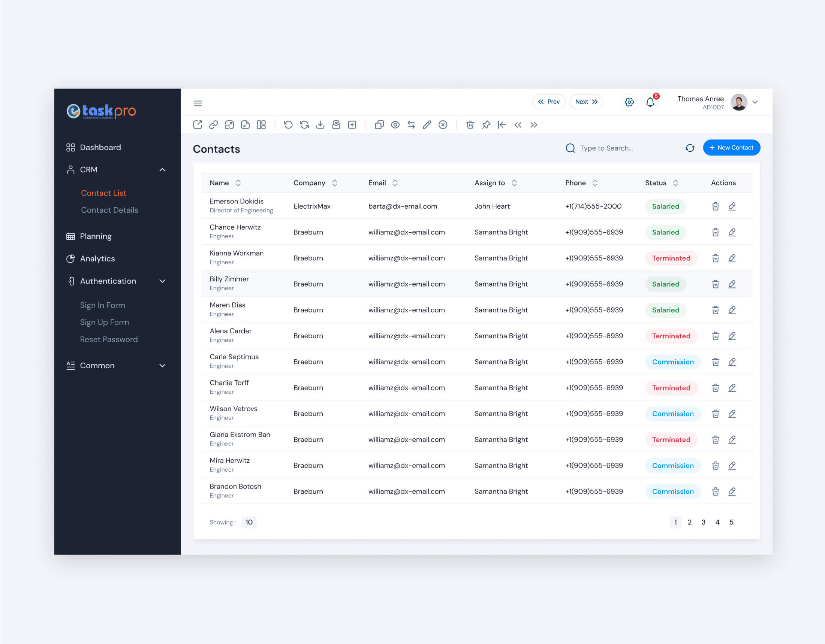Screen dimensions: 825x644
Task: Edit Billy Zimmer's contact with pencil icon
Action: [x=732, y=284]
